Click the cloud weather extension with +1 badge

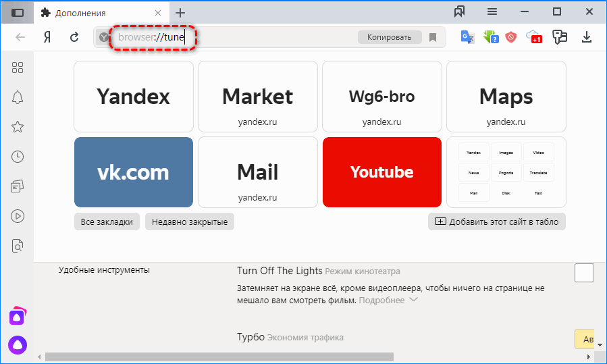[x=534, y=37]
